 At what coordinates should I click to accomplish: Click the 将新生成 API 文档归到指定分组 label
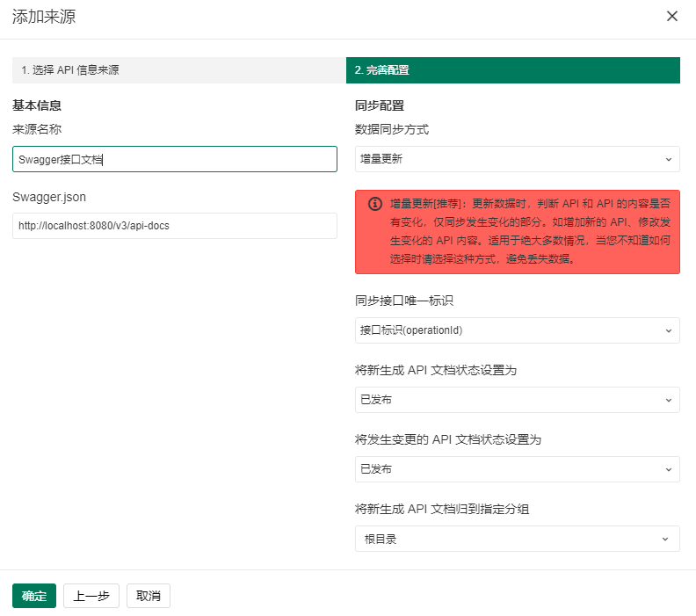pos(442,509)
